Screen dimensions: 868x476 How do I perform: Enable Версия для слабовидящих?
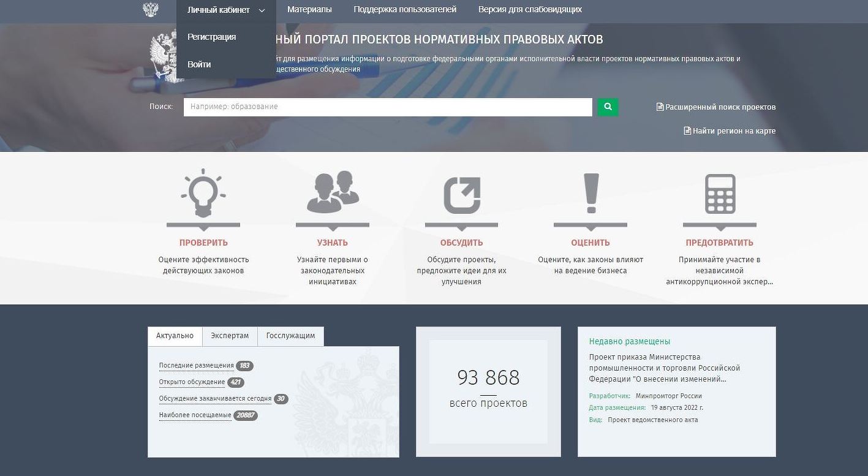coord(530,10)
